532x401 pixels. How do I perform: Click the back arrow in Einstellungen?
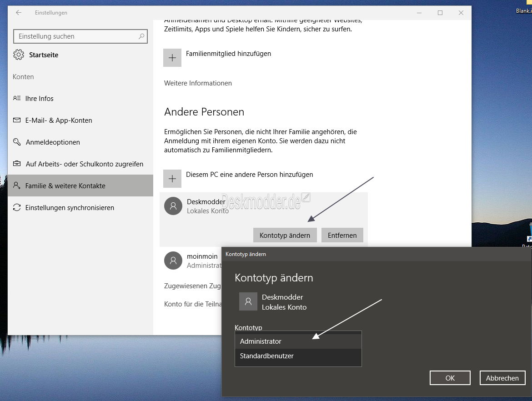pos(18,13)
